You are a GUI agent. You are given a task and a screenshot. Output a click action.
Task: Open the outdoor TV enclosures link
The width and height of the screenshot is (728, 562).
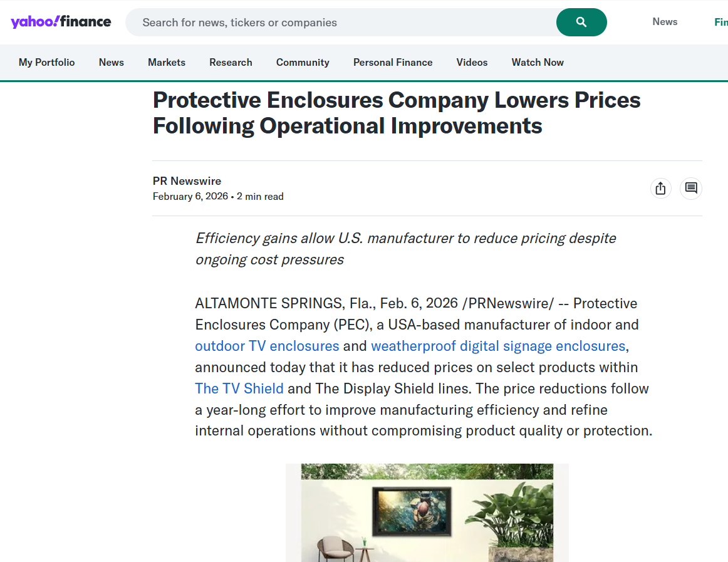click(267, 346)
